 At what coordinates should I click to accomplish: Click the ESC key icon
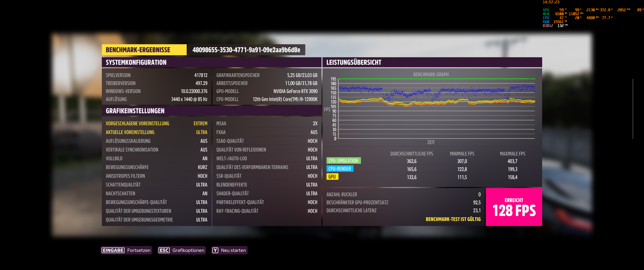point(164,250)
